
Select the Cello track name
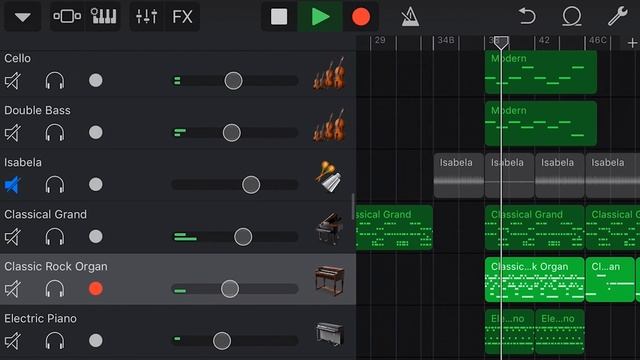tap(18, 58)
